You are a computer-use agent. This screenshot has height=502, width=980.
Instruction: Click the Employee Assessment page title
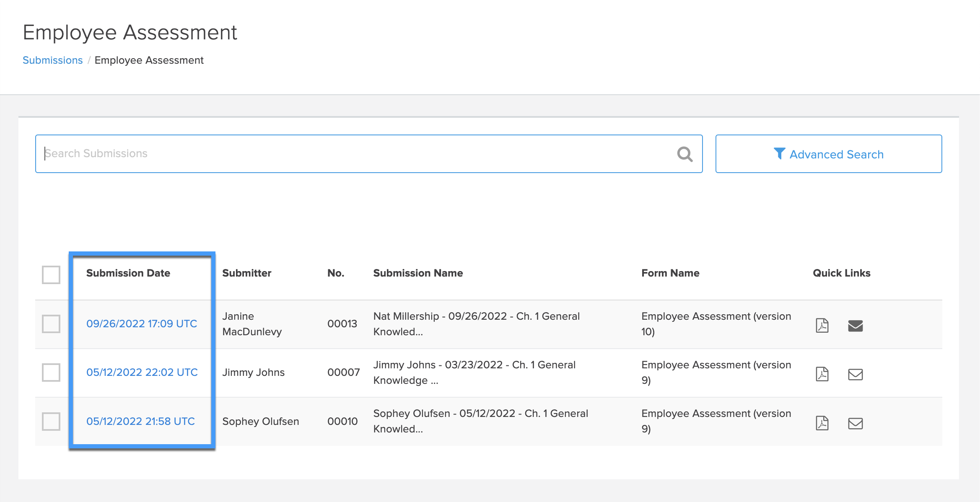pyautogui.click(x=130, y=33)
